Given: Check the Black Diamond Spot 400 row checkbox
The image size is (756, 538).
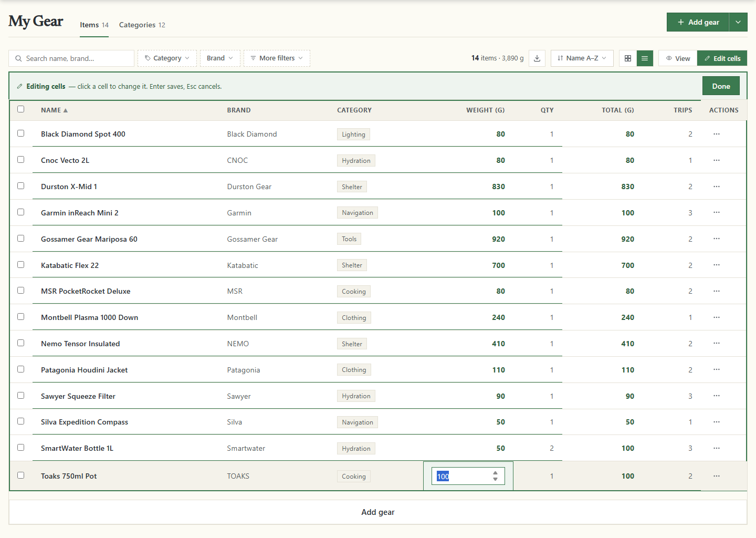Looking at the screenshot, I should (21, 133).
